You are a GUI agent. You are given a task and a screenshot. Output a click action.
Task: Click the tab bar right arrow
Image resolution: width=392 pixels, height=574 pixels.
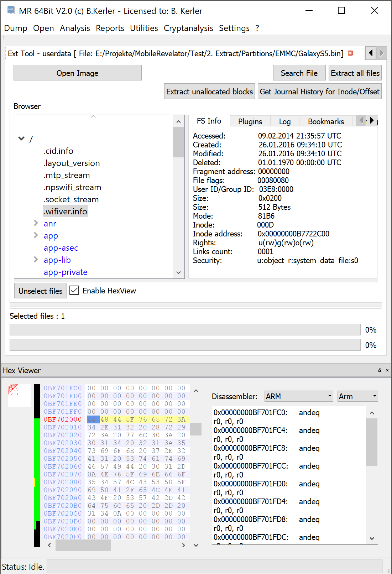point(382,53)
